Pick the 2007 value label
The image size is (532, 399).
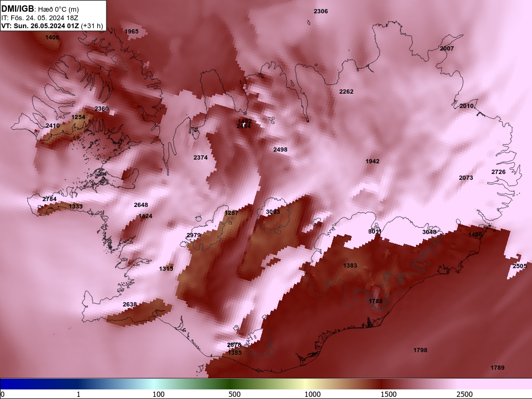click(446, 48)
